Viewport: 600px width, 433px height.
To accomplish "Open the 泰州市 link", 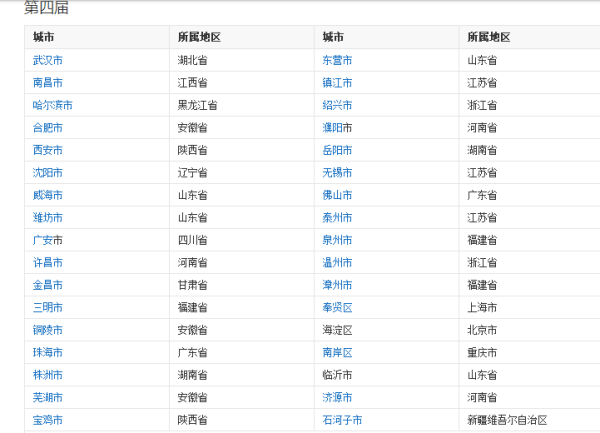I will point(337,218).
